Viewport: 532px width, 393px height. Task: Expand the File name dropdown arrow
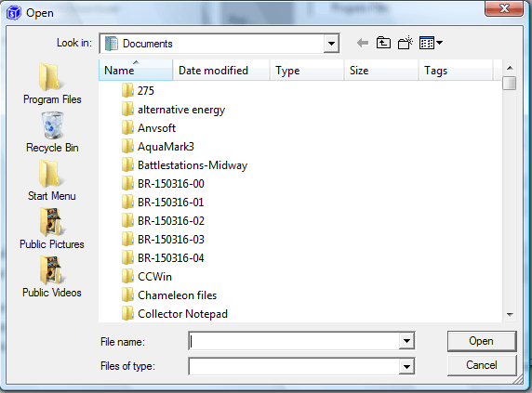tap(406, 341)
